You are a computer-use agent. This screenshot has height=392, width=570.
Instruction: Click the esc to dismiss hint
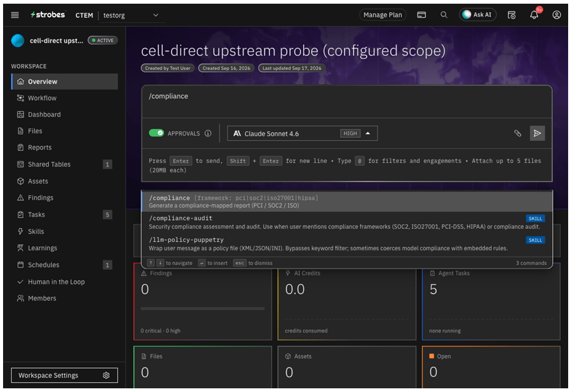253,263
